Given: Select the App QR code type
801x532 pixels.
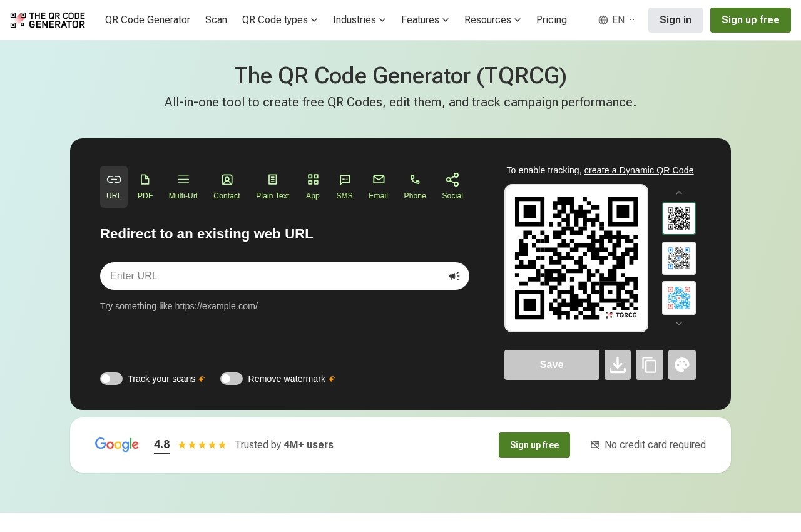Looking at the screenshot, I should pyautogui.click(x=313, y=187).
